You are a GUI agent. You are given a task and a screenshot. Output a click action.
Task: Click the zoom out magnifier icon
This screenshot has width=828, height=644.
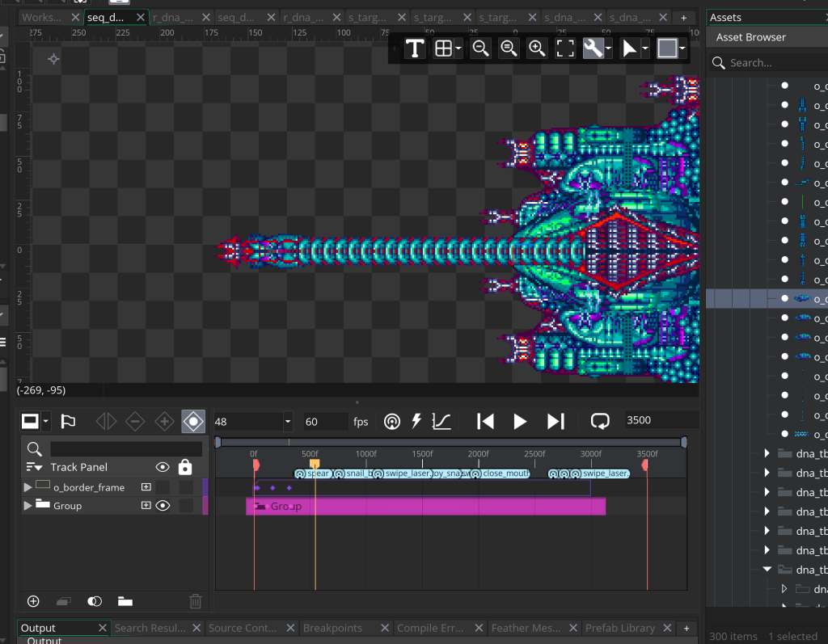pyautogui.click(x=480, y=48)
